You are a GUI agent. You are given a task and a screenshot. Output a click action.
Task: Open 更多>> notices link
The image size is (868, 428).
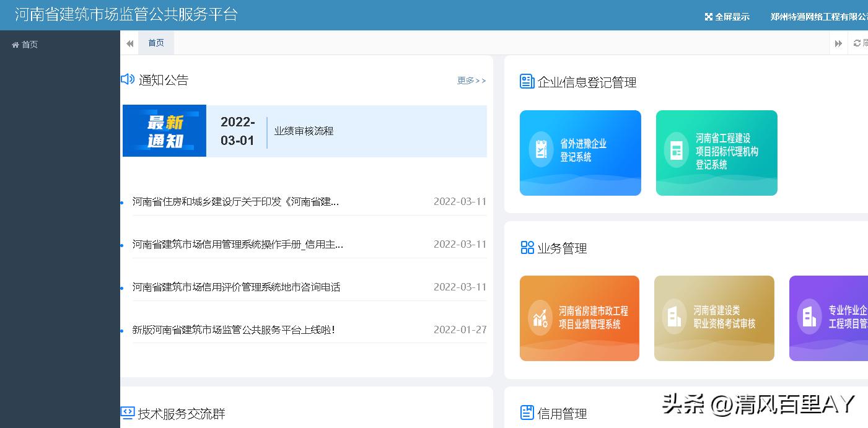471,81
